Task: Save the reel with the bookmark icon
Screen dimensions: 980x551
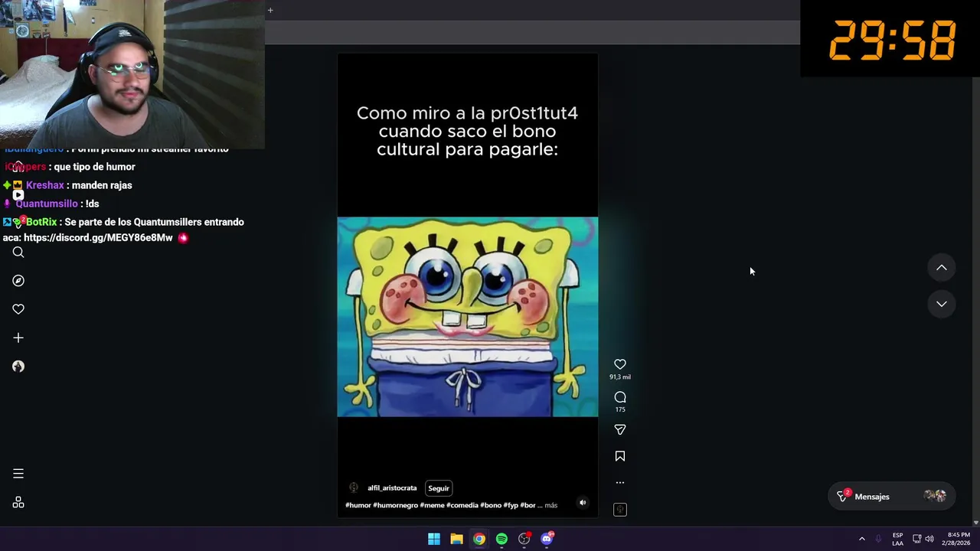Action: click(x=620, y=456)
